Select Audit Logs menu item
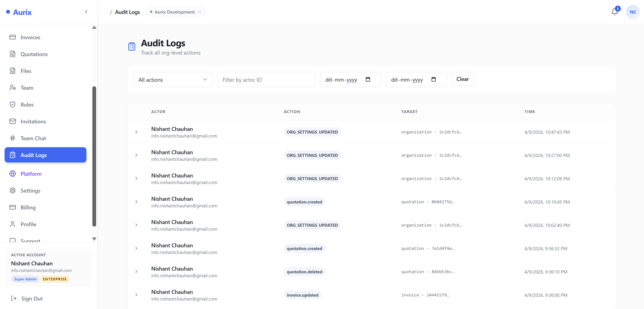Image resolution: width=644 pixels, height=309 pixels. pyautogui.click(x=46, y=155)
